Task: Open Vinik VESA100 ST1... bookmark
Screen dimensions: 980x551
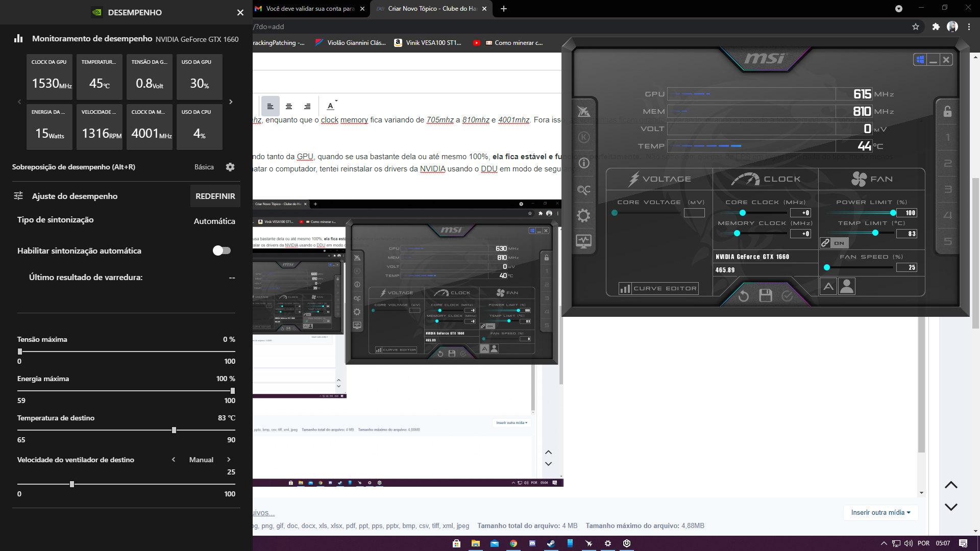Action: pos(428,43)
